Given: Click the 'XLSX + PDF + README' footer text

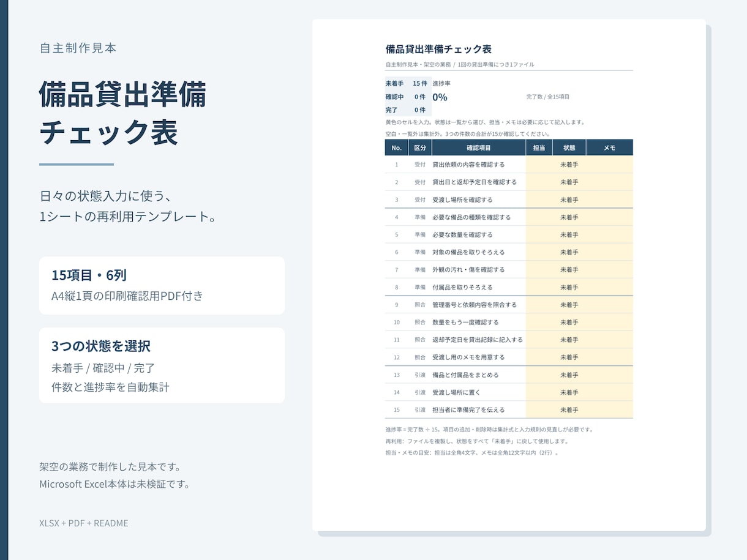Looking at the screenshot, I should click(x=84, y=523).
